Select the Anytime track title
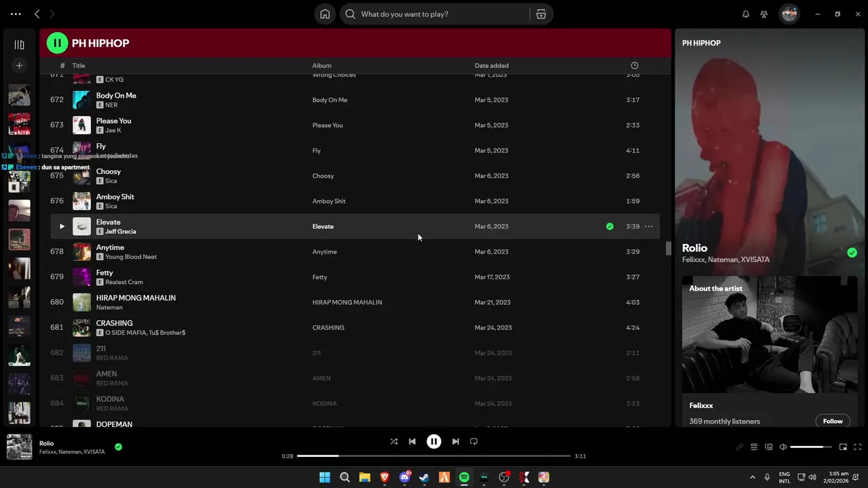The image size is (868, 488). tap(110, 247)
